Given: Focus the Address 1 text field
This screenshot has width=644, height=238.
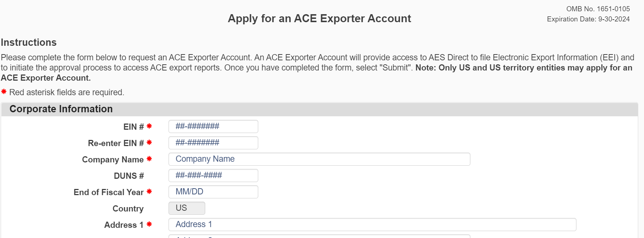Looking at the screenshot, I should 372,225.
